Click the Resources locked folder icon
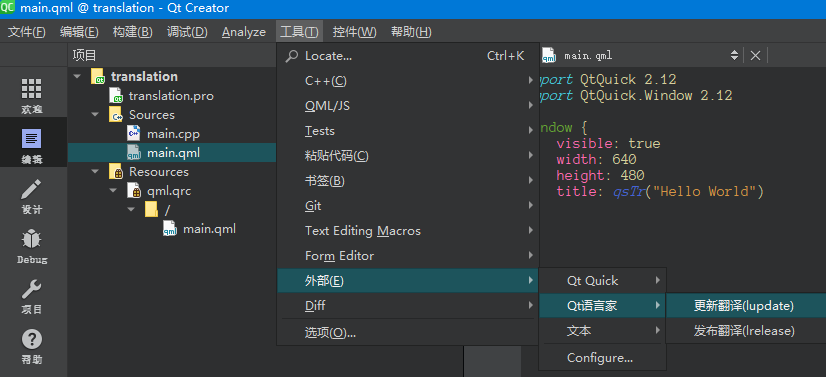 point(116,172)
